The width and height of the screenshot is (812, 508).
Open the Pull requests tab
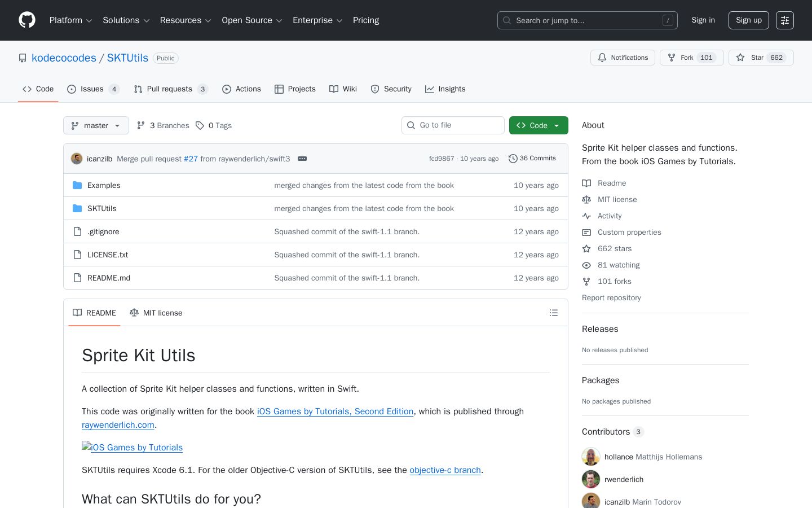[171, 89]
